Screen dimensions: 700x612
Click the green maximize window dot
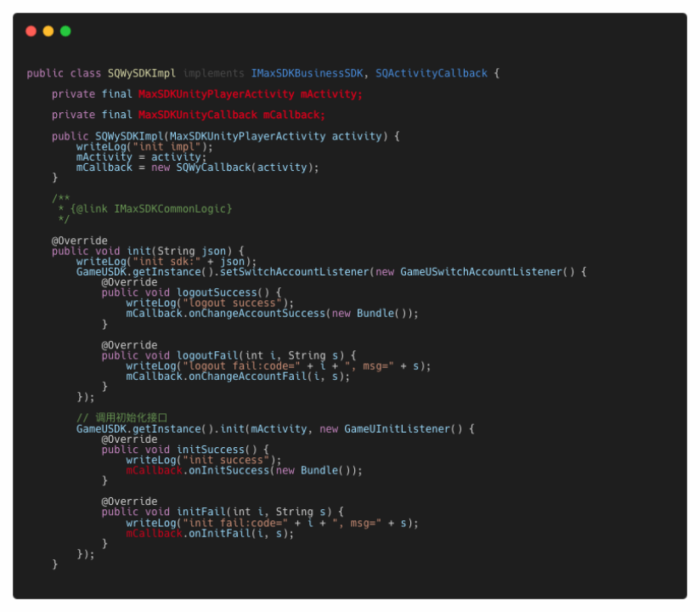click(x=65, y=31)
